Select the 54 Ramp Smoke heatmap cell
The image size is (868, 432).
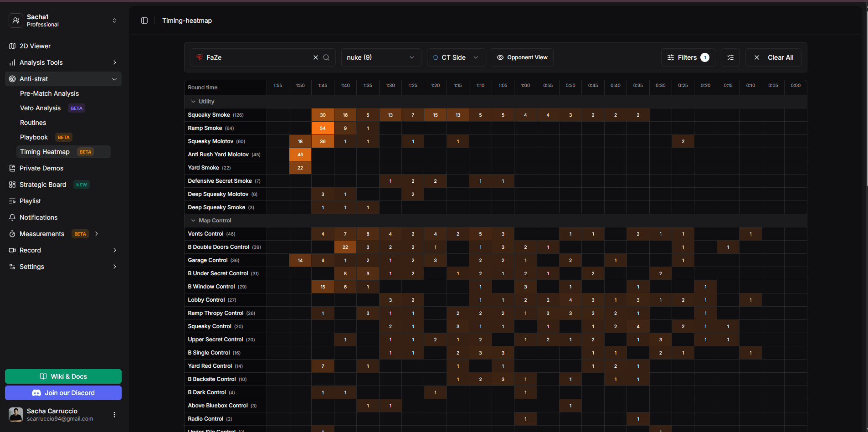pos(323,128)
